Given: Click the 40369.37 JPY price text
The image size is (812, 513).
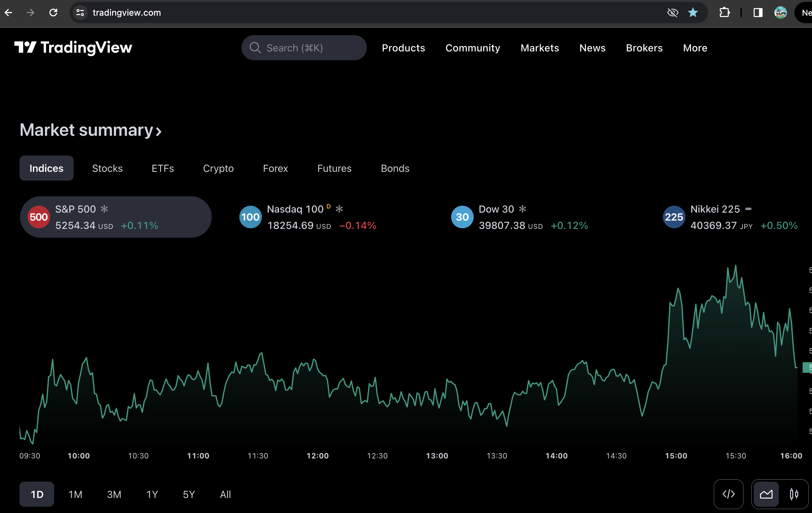Looking at the screenshot, I should pos(721,225).
